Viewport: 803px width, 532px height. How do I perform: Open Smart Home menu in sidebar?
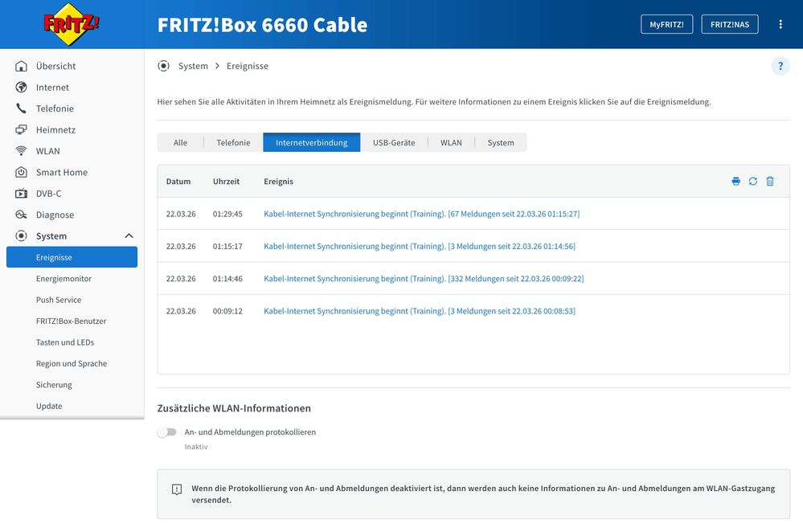(x=61, y=172)
